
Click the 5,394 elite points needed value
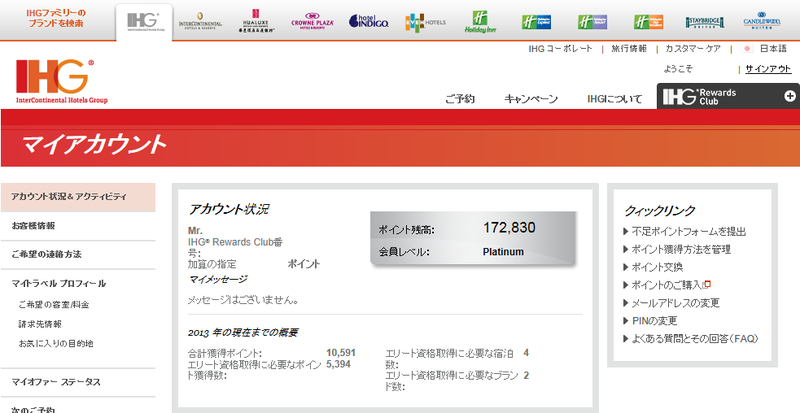[338, 364]
